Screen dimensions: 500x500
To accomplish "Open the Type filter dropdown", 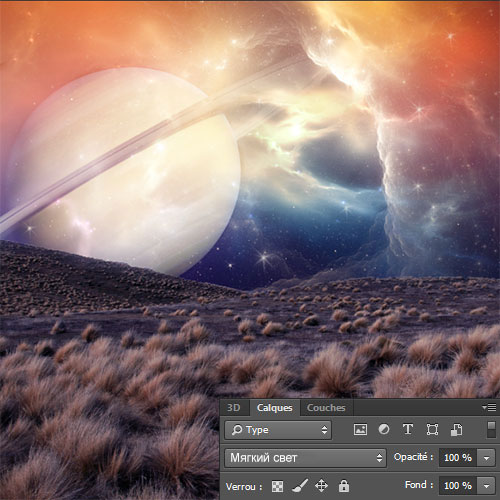I will click(278, 430).
